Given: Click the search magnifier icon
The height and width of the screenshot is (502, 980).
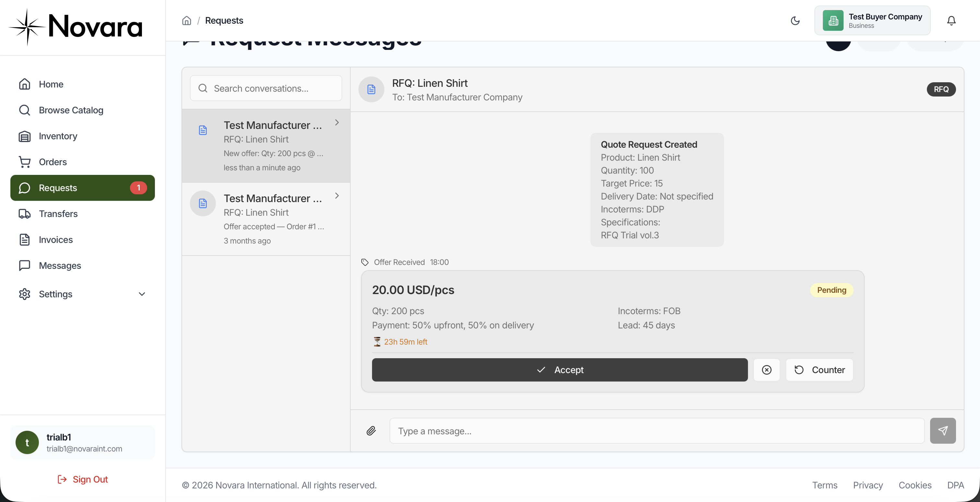Looking at the screenshot, I should tap(203, 88).
